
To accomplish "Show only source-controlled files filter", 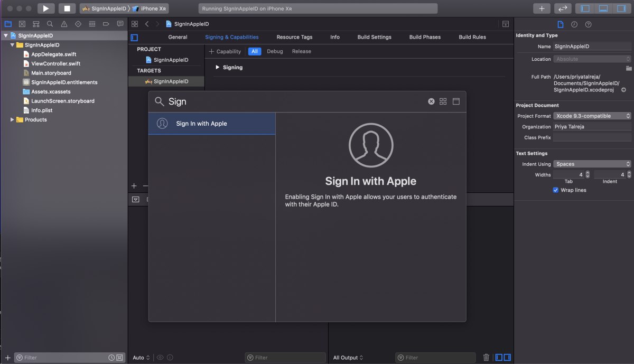I will (119, 358).
